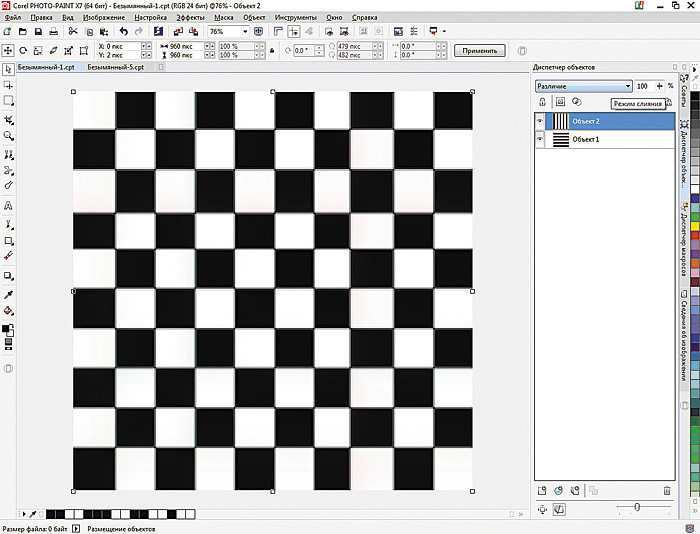The height and width of the screenshot is (534, 700).
Task: Switch to the Безымянный-5.cpt document tab
Action: (x=116, y=67)
